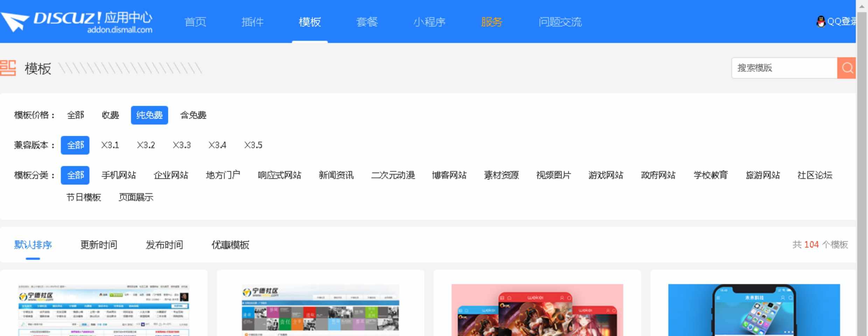Viewport: 868px width, 336px height.
Task: Open the first 宁德社区 portal template thumbnail
Action: (x=104, y=310)
